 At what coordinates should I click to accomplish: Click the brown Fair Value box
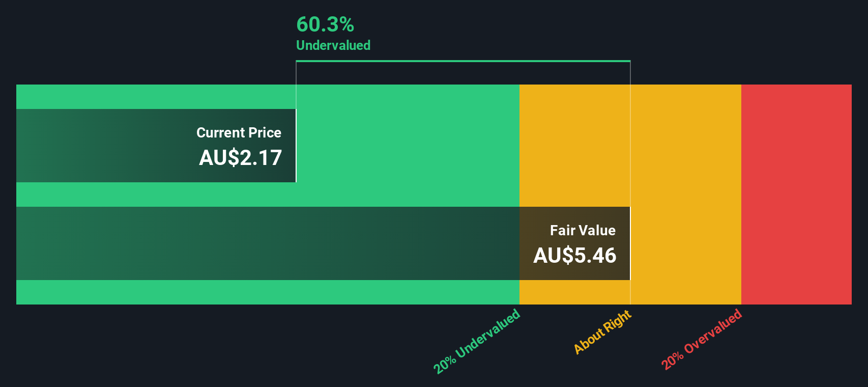(574, 243)
